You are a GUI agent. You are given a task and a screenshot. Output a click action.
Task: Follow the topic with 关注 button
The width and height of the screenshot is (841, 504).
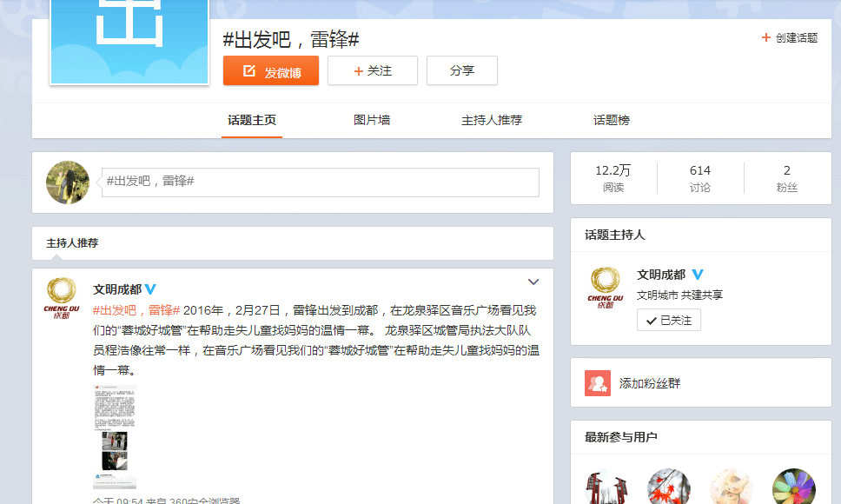[x=373, y=71]
